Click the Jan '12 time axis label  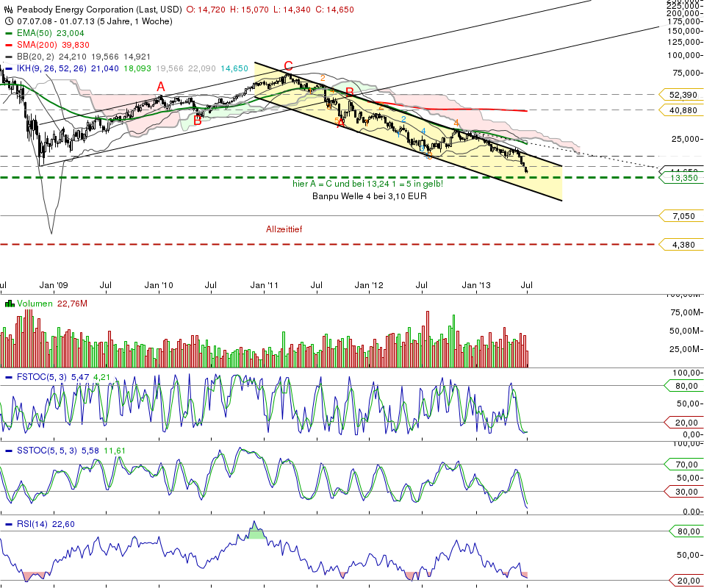click(369, 285)
